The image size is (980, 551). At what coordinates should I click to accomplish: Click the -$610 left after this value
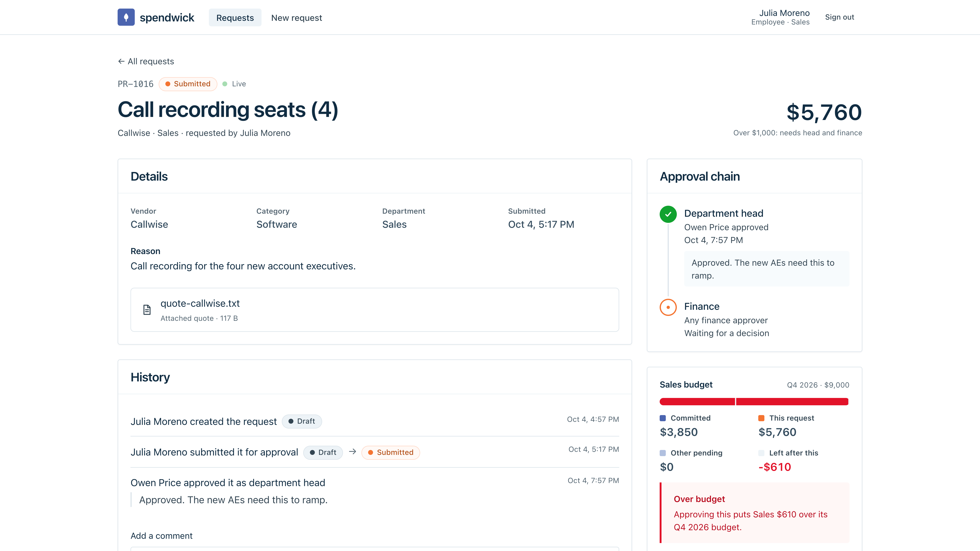click(x=775, y=467)
